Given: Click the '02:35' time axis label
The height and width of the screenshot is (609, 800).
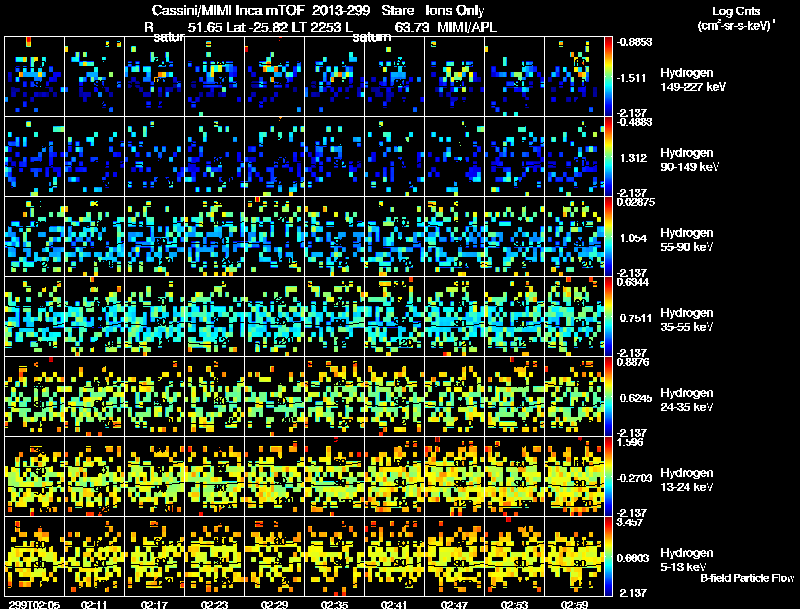Looking at the screenshot, I should tap(334, 604).
